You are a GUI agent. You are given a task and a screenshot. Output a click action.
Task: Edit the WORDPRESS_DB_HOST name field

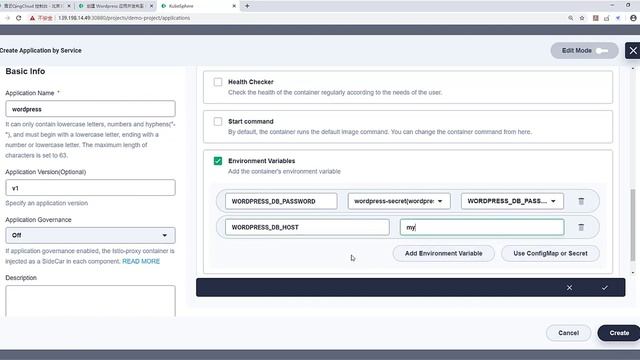[x=307, y=227]
